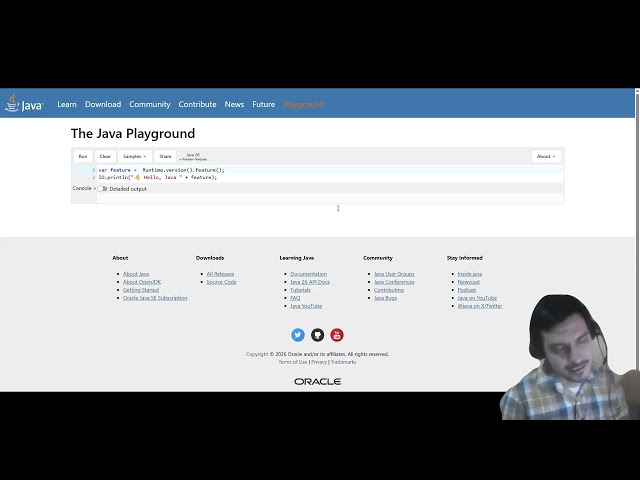Screen dimensions: 640x480
Task: Click the Console label
Action: (x=82, y=188)
